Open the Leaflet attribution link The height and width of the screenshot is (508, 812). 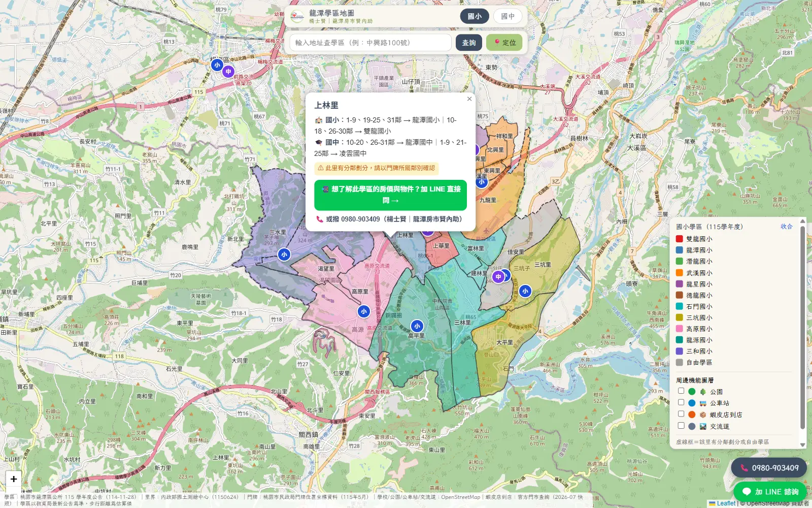(x=722, y=503)
